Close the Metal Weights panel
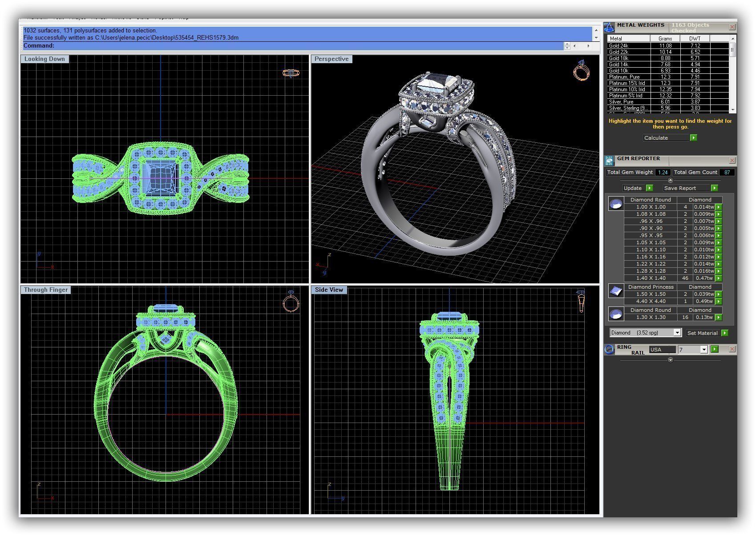Viewport: 756px width, 536px height. [x=732, y=27]
